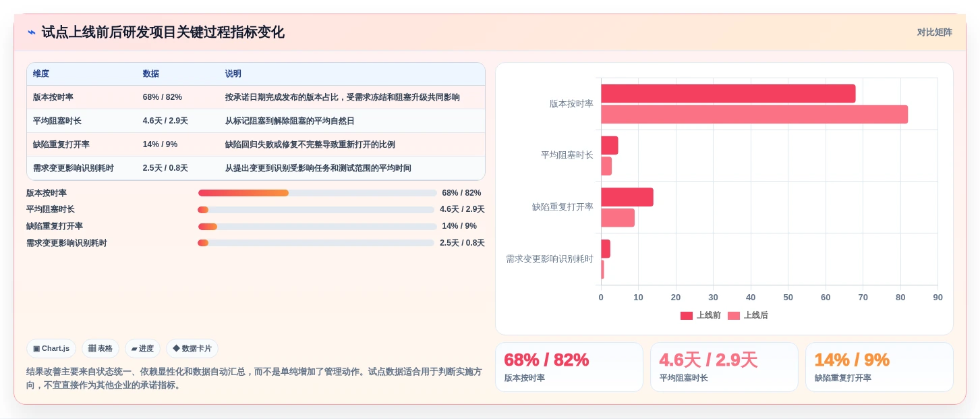Toggle the 上线前 legend item
This screenshot has width=980, height=419.
pos(701,315)
